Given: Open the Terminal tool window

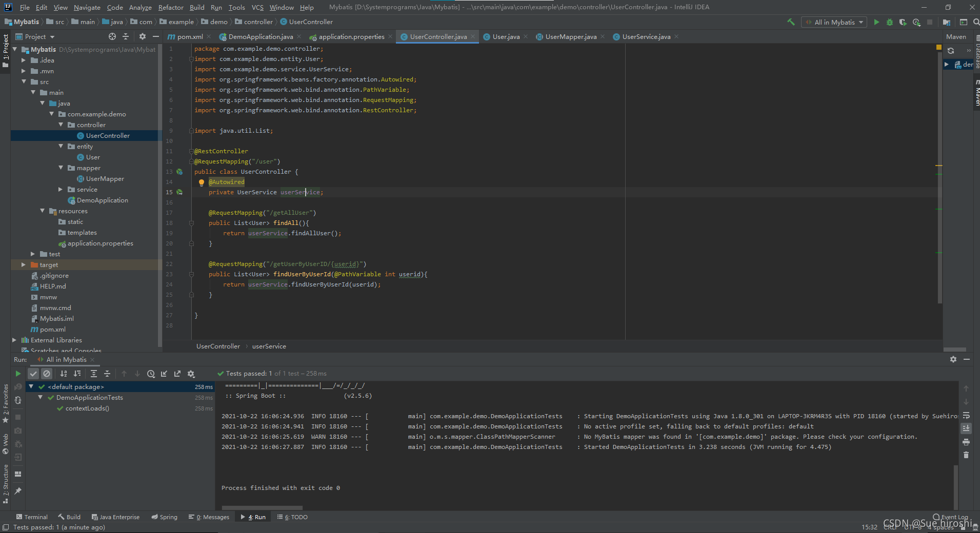Looking at the screenshot, I should click(x=32, y=517).
